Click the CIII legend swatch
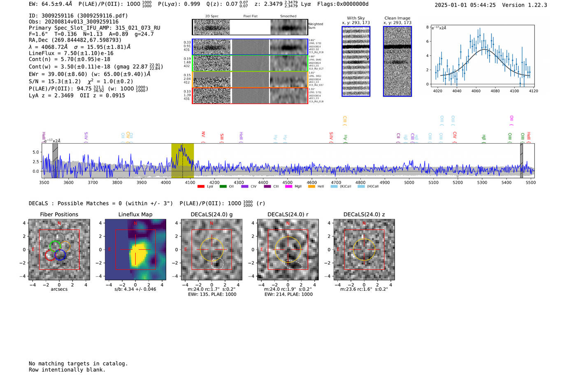This screenshot has height=392, width=576. [x=267, y=186]
